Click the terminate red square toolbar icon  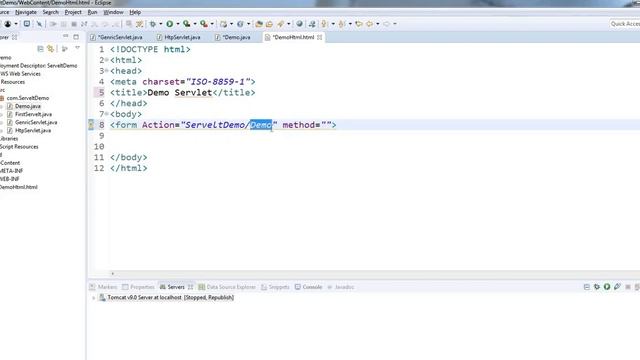point(74,24)
